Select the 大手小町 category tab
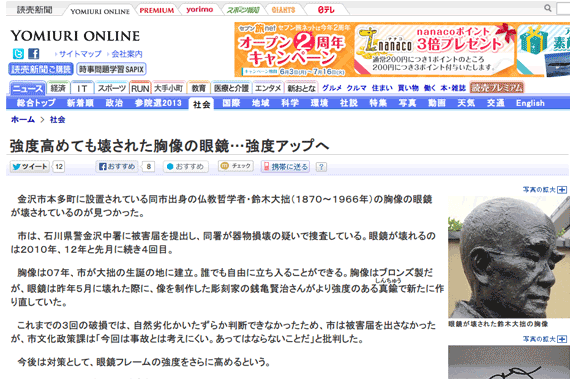Viewport: 570px width, 379px height. 169,88
